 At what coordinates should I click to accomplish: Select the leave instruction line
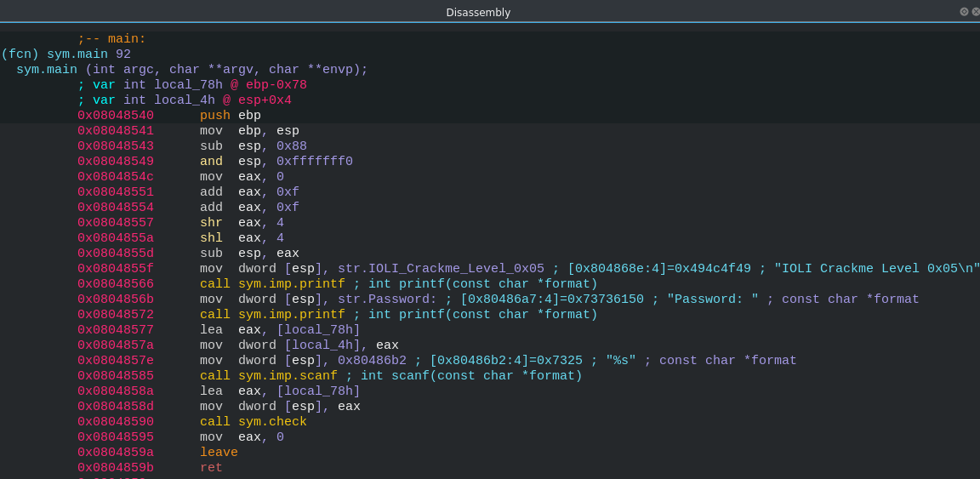pyautogui.click(x=490, y=452)
